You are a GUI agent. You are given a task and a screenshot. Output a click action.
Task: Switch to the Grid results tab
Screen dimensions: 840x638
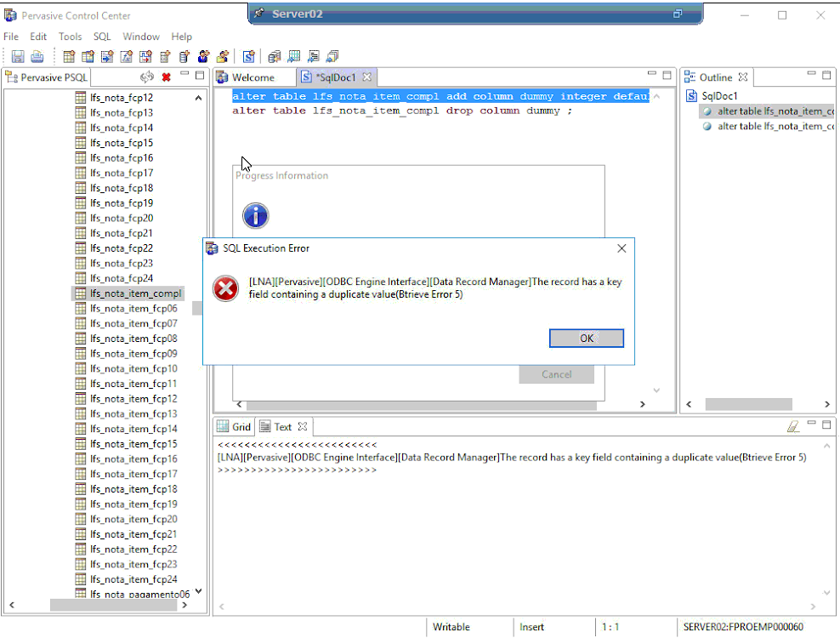click(234, 427)
